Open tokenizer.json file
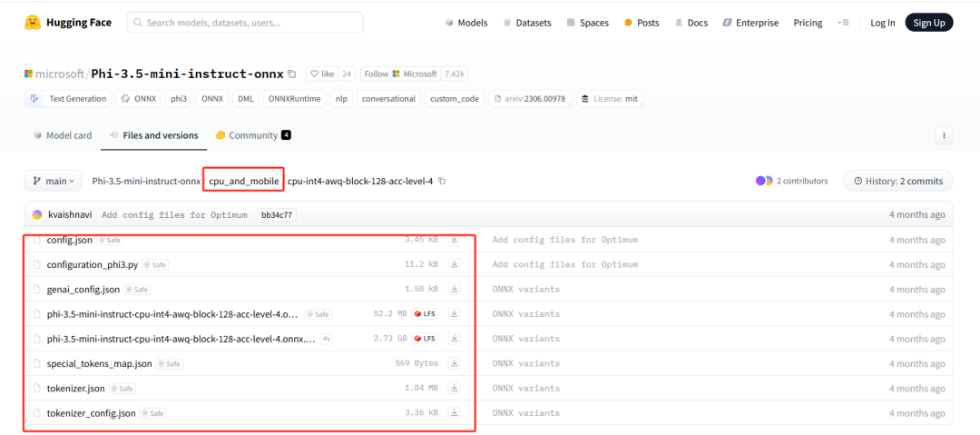The image size is (980, 435). (x=75, y=389)
